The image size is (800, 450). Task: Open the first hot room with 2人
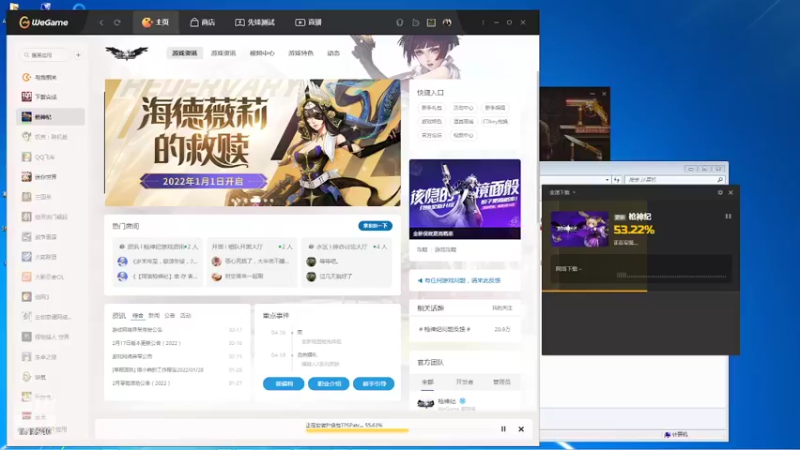(x=158, y=261)
